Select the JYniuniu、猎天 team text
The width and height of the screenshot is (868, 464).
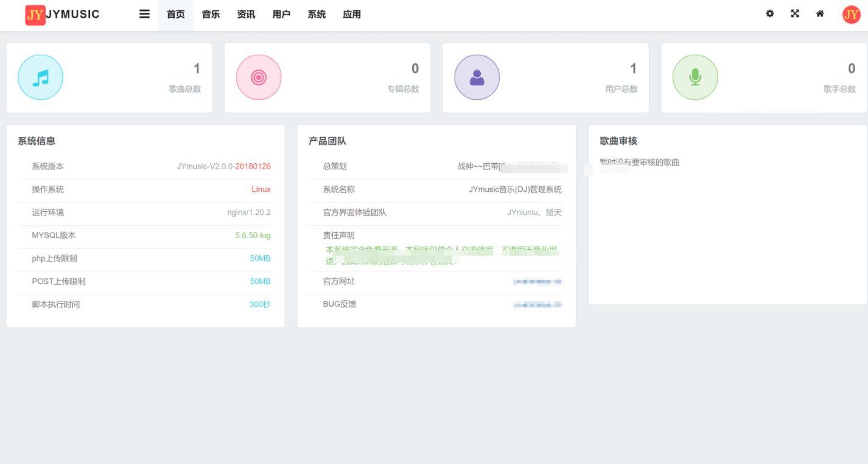(x=535, y=213)
